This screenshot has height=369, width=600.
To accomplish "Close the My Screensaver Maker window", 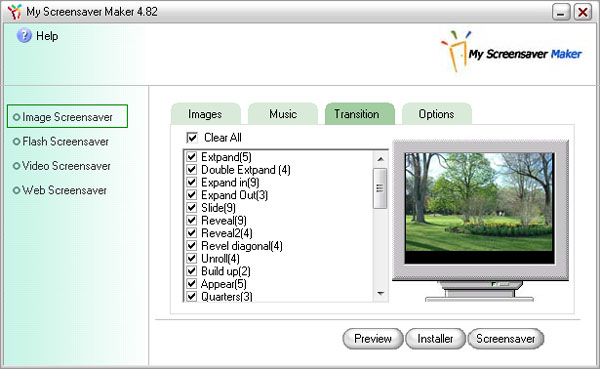I will [582, 12].
